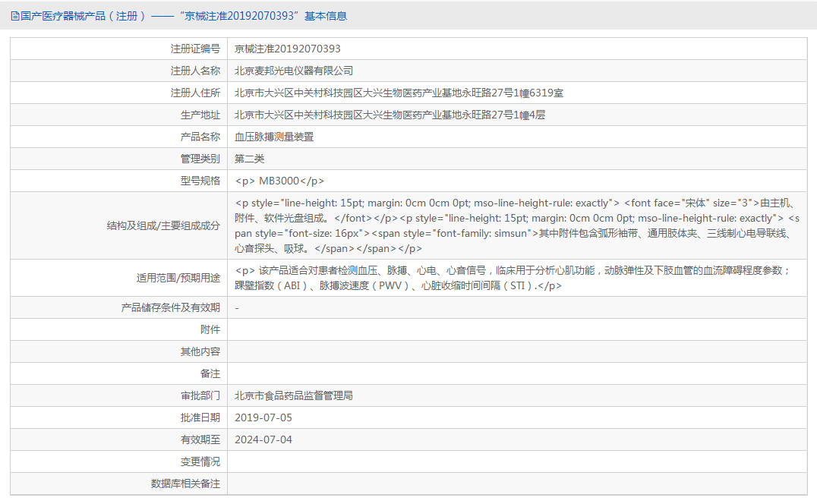The height and width of the screenshot is (504, 817).
Task: Click the 数据库相关备注 row label
Action: click(185, 484)
